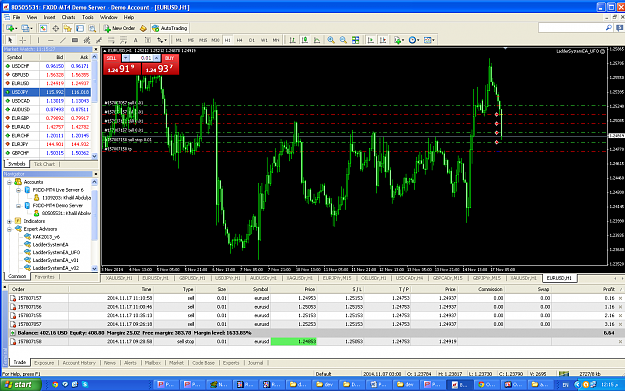This screenshot has height=391, width=625.
Task: Switch chart to Candlesticks icon
Action: 305,40
